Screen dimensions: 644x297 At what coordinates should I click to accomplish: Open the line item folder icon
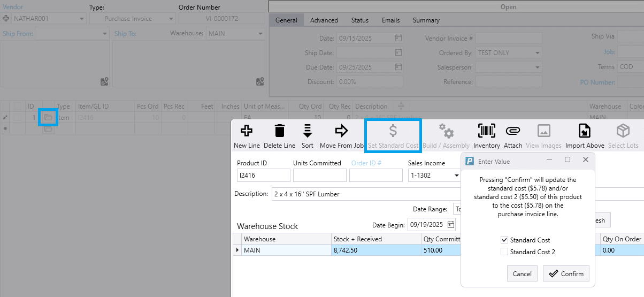(48, 117)
